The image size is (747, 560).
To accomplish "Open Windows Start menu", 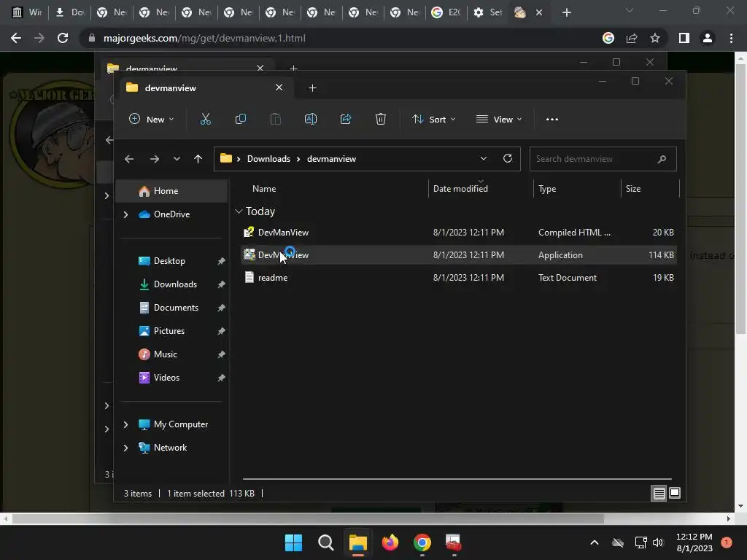I will click(293, 542).
